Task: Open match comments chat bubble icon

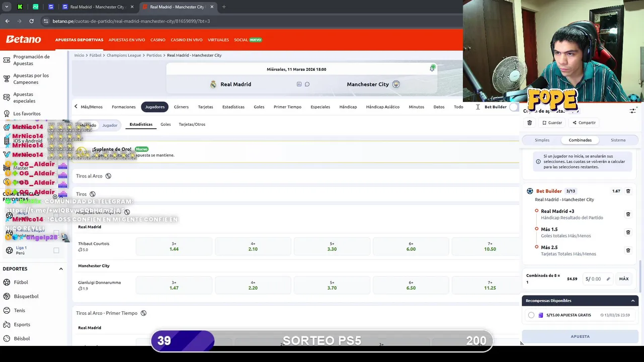Action: click(307, 84)
